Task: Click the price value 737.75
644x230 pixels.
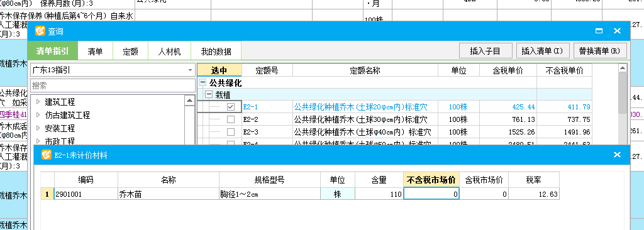Action: point(579,119)
